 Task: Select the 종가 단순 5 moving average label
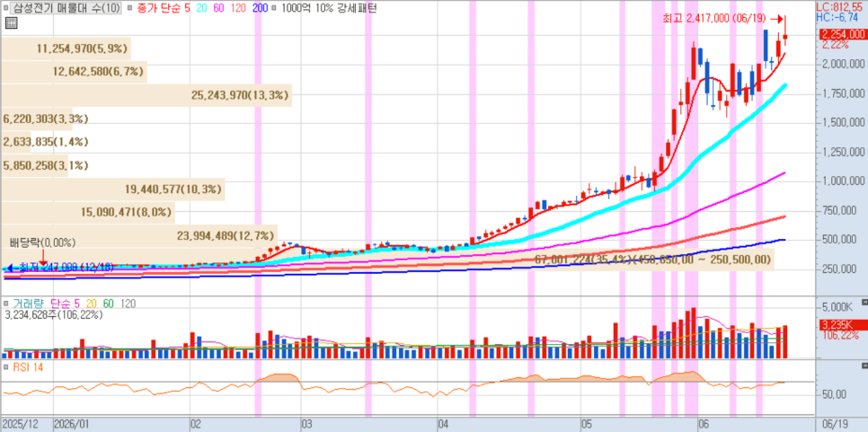click(x=165, y=8)
